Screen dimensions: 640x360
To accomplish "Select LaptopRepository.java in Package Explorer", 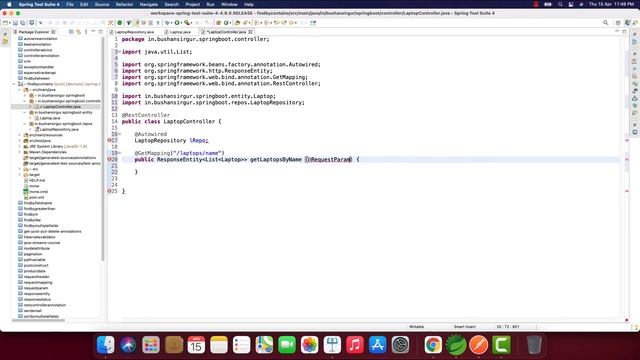I will pyautogui.click(x=59, y=129).
